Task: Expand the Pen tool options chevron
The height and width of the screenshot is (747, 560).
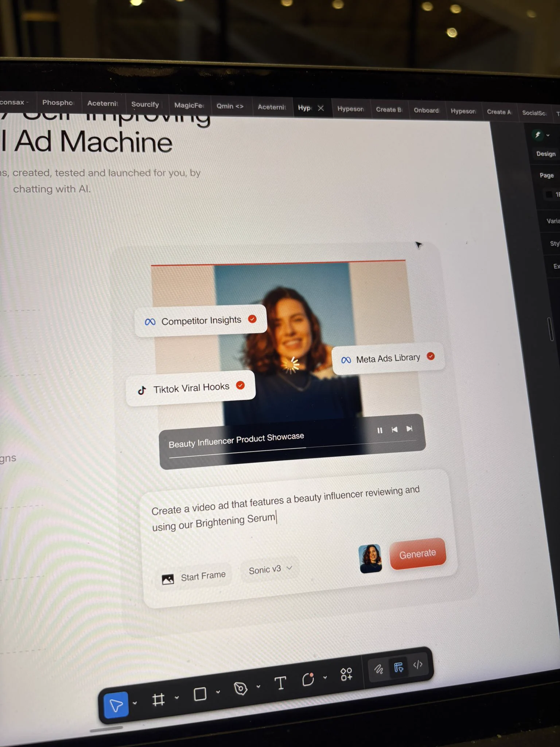Action: pyautogui.click(x=258, y=686)
